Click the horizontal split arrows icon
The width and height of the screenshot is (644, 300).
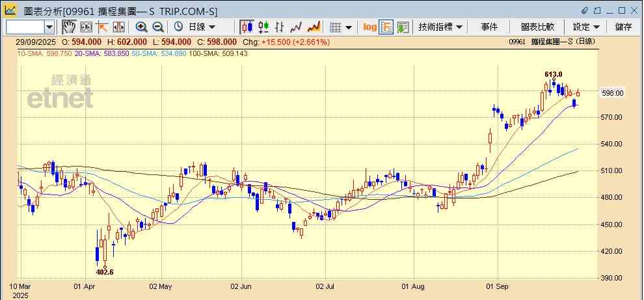click(118, 27)
